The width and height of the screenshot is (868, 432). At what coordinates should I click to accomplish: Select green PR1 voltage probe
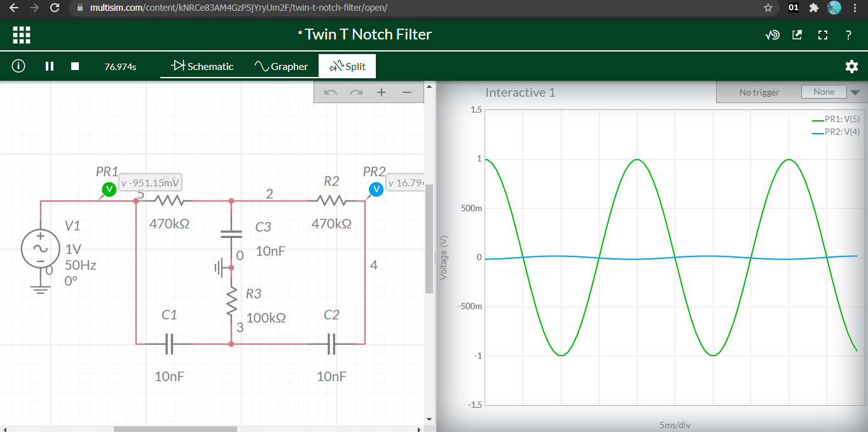click(x=109, y=188)
